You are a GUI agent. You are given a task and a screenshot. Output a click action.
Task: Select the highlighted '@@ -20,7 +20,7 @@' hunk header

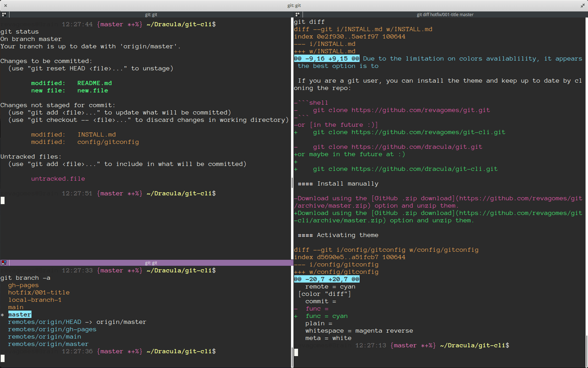point(327,279)
